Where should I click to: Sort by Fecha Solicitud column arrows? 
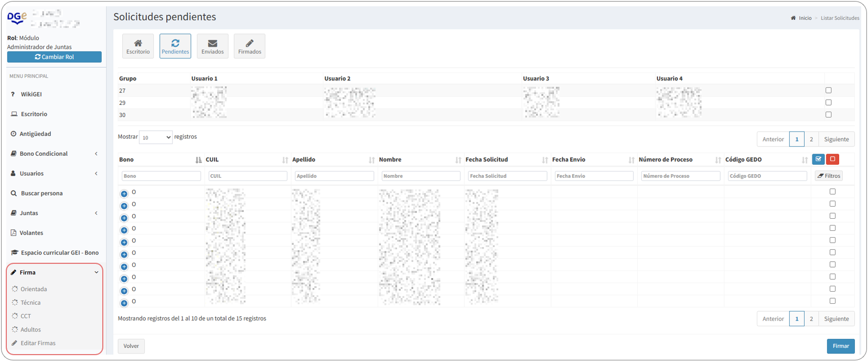pos(544,160)
